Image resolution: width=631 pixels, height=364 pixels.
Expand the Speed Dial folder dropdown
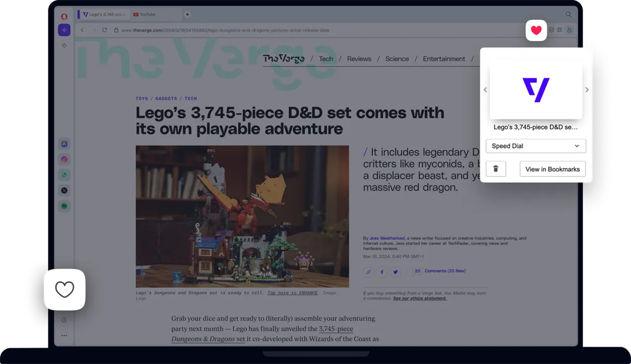535,146
